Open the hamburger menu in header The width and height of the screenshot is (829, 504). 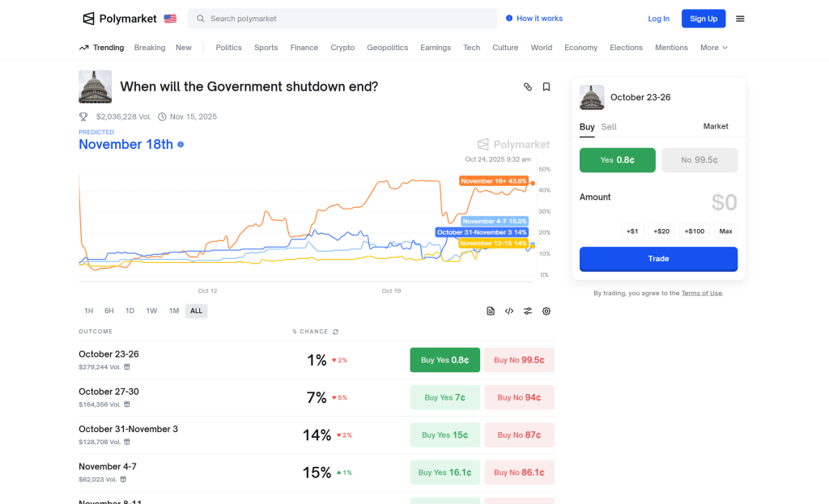coord(740,19)
